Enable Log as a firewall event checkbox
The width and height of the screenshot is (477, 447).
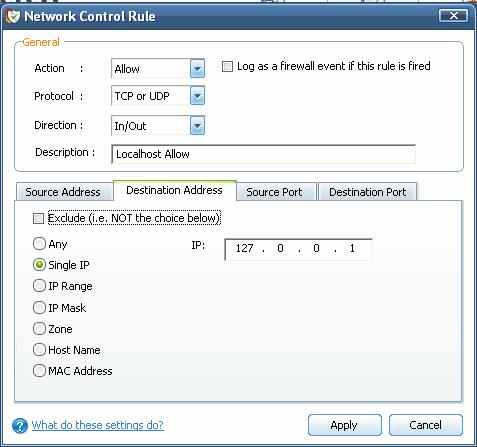click(x=227, y=66)
